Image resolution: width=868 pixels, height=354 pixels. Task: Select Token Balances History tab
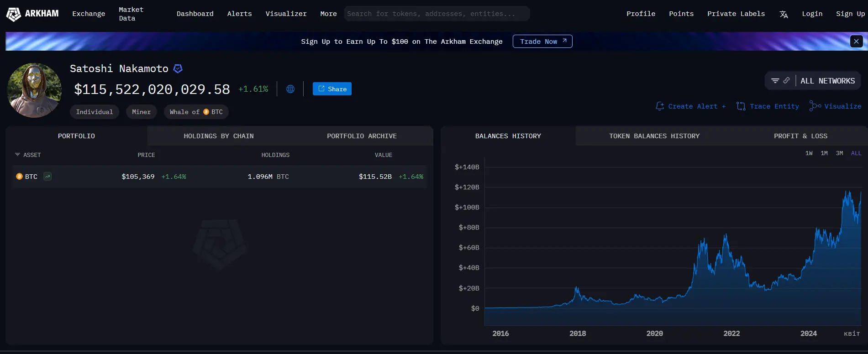coord(654,136)
